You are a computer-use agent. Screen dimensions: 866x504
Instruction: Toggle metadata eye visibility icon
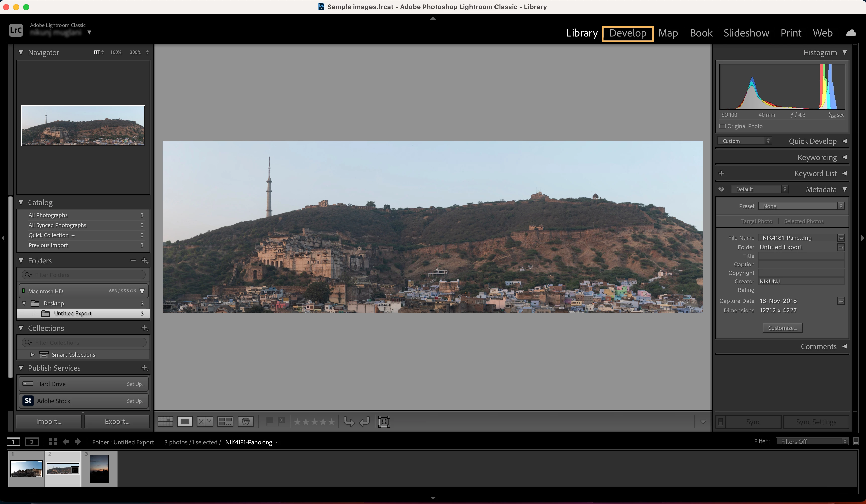(x=721, y=189)
